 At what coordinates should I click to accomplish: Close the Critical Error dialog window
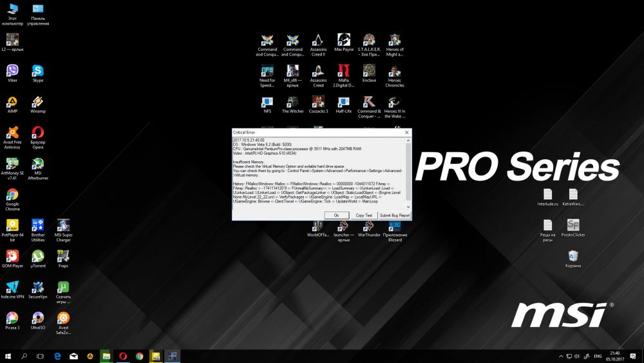[406, 132]
